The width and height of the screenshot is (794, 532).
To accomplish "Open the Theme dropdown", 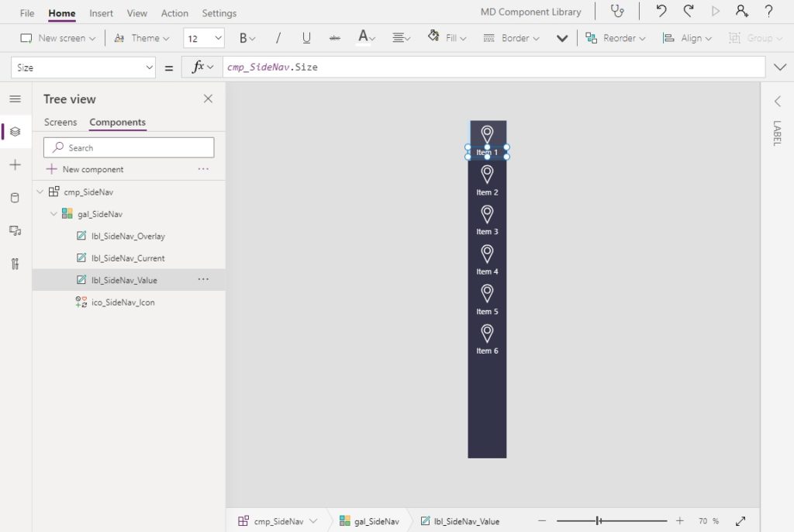I will (143, 37).
